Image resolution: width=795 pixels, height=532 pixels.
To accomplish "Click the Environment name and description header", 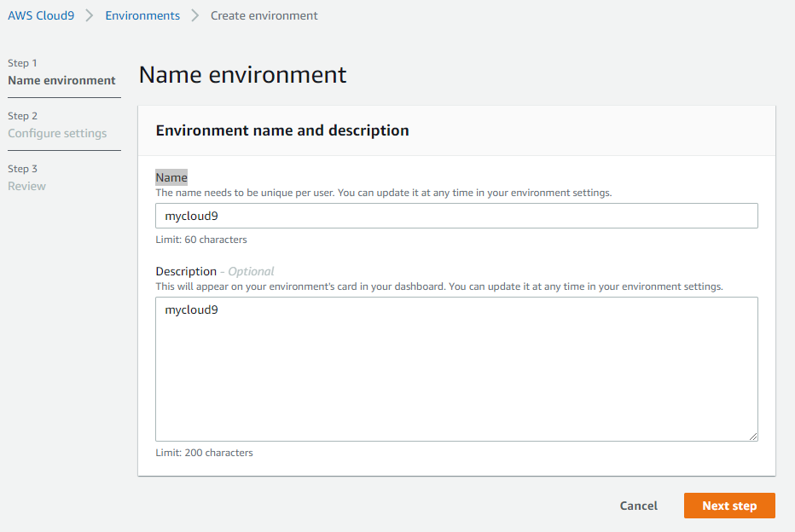I will (x=282, y=130).
